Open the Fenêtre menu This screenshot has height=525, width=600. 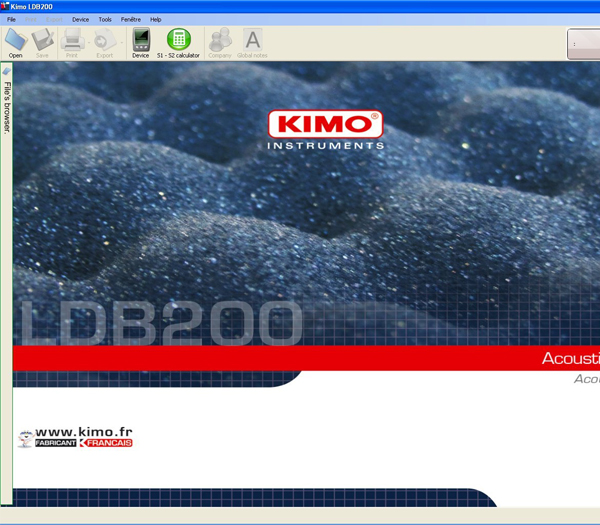[131, 20]
